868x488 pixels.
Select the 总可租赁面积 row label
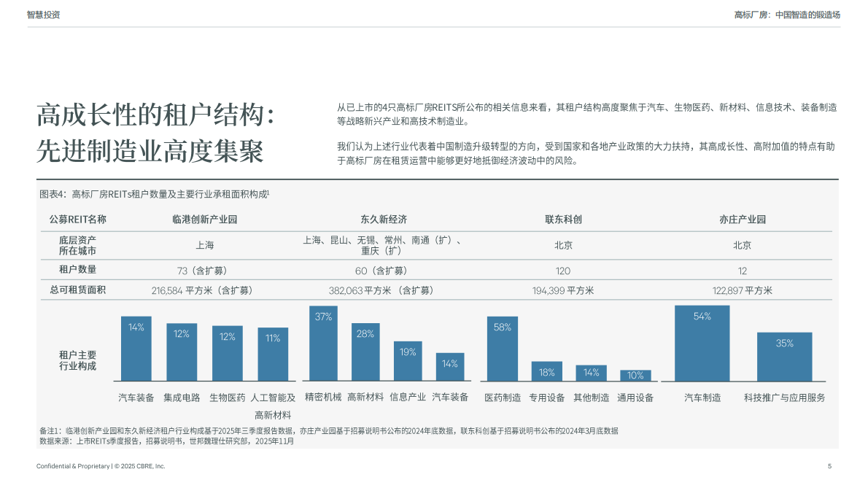(77, 289)
